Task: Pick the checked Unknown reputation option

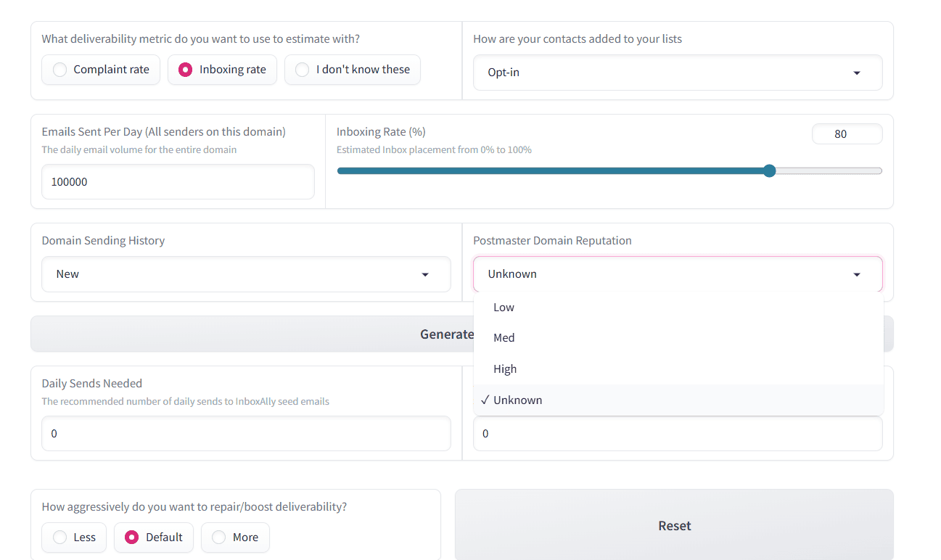Action: pos(517,400)
